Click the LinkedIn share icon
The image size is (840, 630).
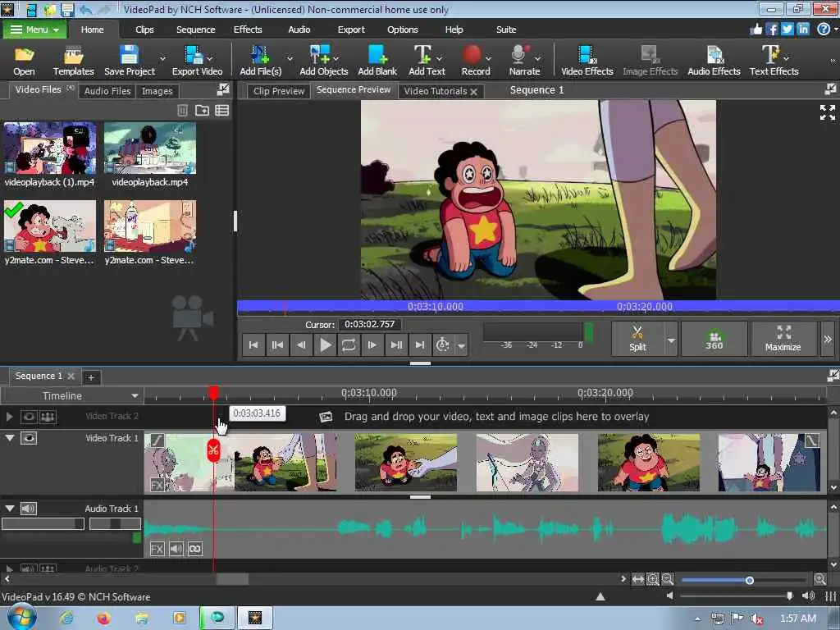coord(802,29)
